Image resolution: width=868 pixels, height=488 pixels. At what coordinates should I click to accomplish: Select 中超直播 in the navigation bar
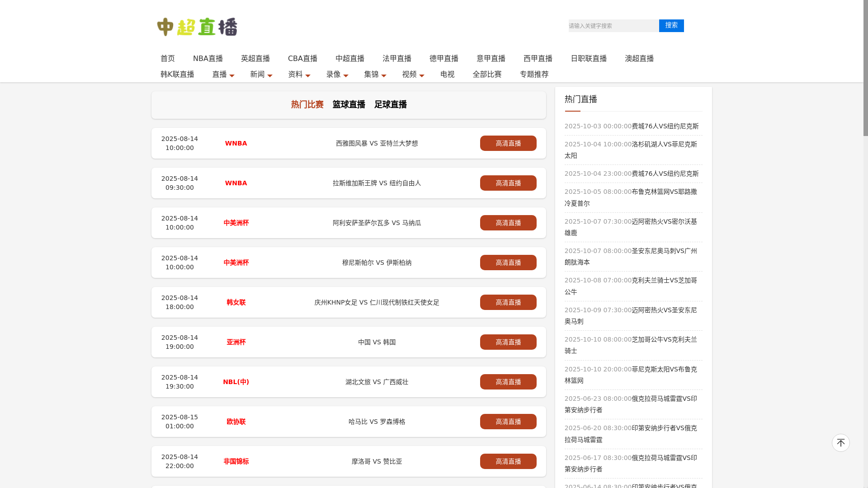(x=350, y=58)
